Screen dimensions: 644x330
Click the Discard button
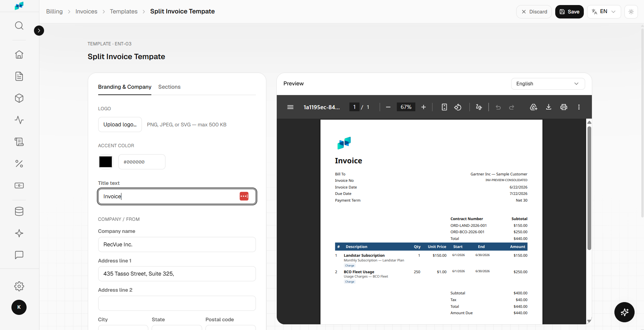(534, 12)
